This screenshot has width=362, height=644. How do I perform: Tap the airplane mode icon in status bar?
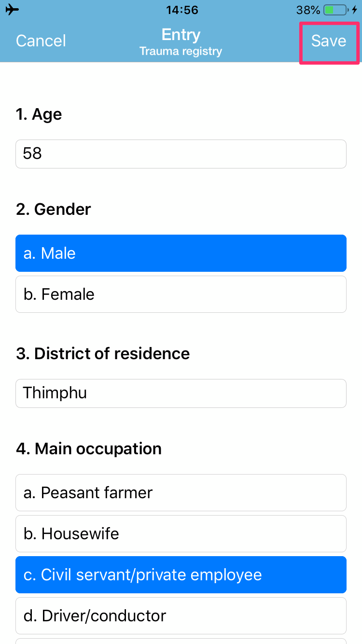pos(12,9)
